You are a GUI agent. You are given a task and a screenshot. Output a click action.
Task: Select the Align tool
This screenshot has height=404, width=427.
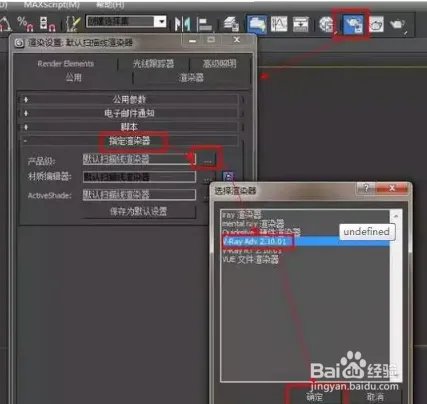(x=205, y=25)
